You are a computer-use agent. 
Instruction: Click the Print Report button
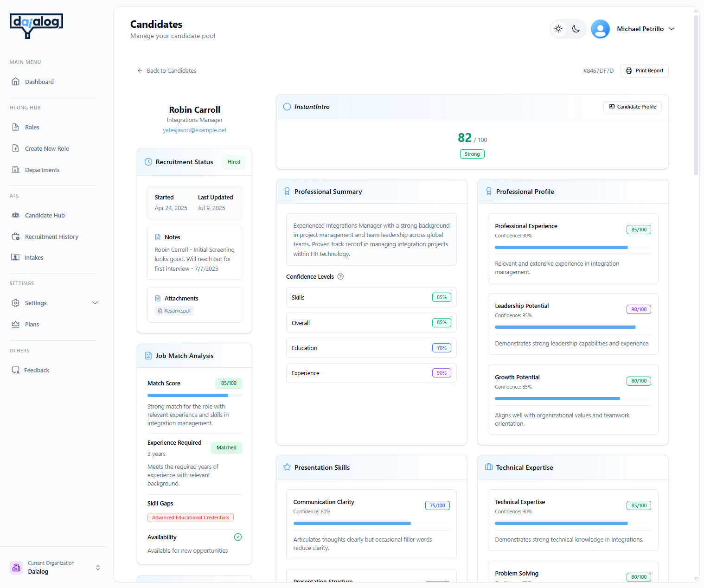644,70
